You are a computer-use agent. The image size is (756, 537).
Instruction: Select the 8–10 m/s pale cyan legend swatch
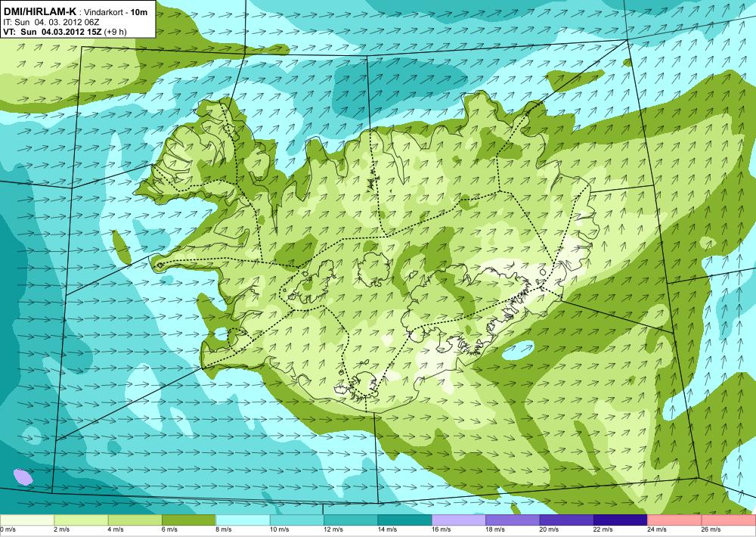[243, 520]
